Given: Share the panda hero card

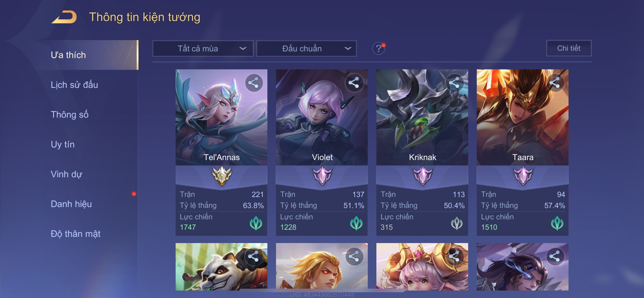Looking at the screenshot, I should click(x=254, y=257).
